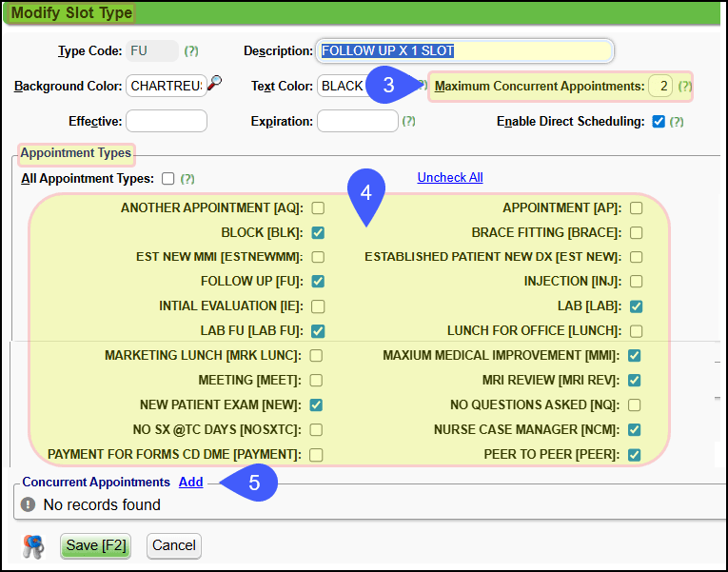Check the All Appointment Types checkbox
Viewport: 728px width, 572px height.
click(x=168, y=179)
